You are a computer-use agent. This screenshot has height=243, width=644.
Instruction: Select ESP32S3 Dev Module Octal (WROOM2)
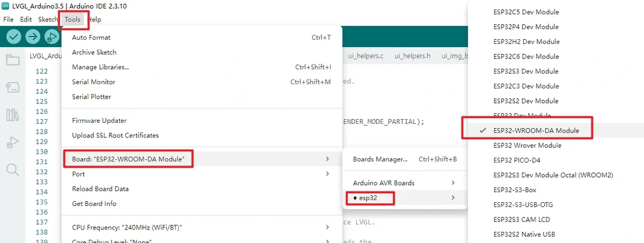tap(556, 175)
